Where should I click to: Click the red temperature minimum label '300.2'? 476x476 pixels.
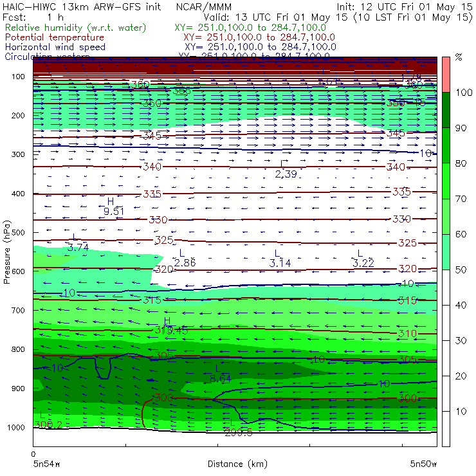coord(49,424)
